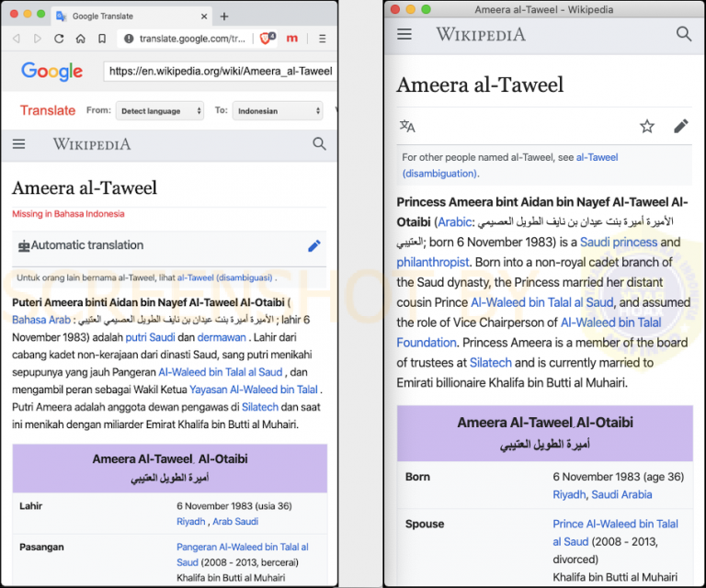The width and height of the screenshot is (706, 588).
Task: Open the Arab Saudi link
Action: (235, 522)
